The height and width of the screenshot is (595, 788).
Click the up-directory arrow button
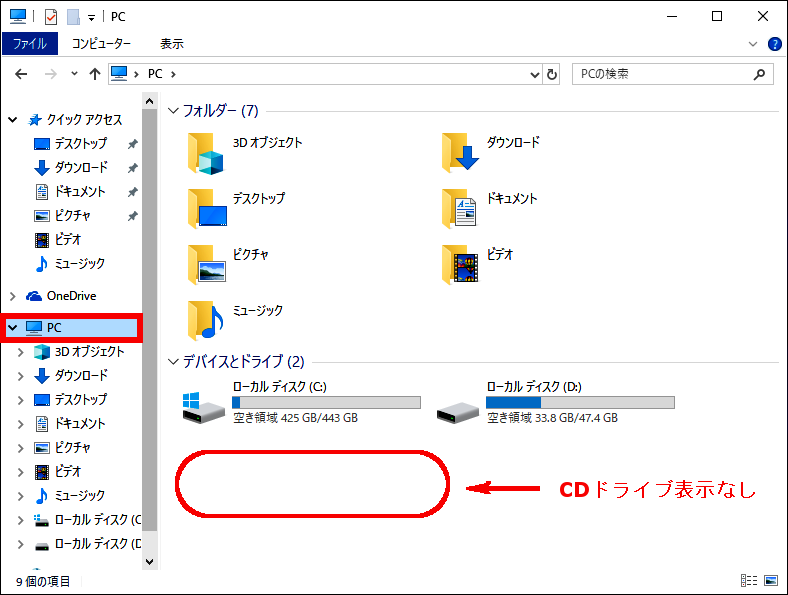pos(94,74)
